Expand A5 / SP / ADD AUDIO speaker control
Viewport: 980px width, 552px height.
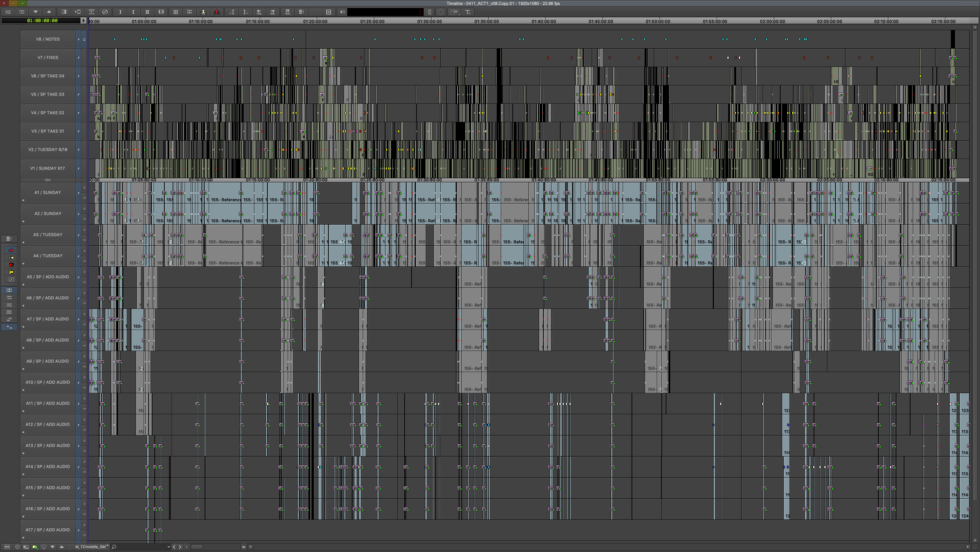point(23,284)
